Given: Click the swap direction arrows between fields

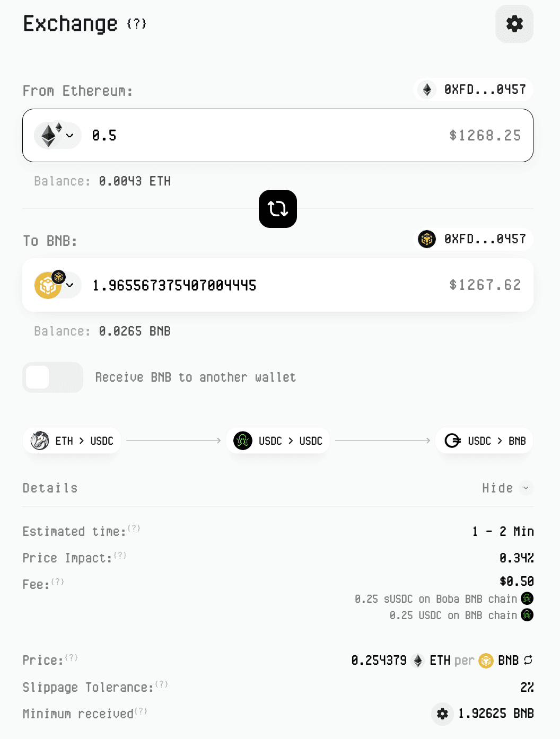Looking at the screenshot, I should (x=277, y=209).
